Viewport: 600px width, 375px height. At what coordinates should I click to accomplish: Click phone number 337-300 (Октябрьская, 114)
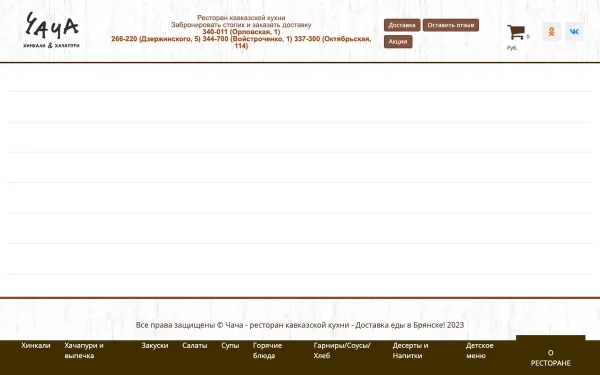[333, 39]
